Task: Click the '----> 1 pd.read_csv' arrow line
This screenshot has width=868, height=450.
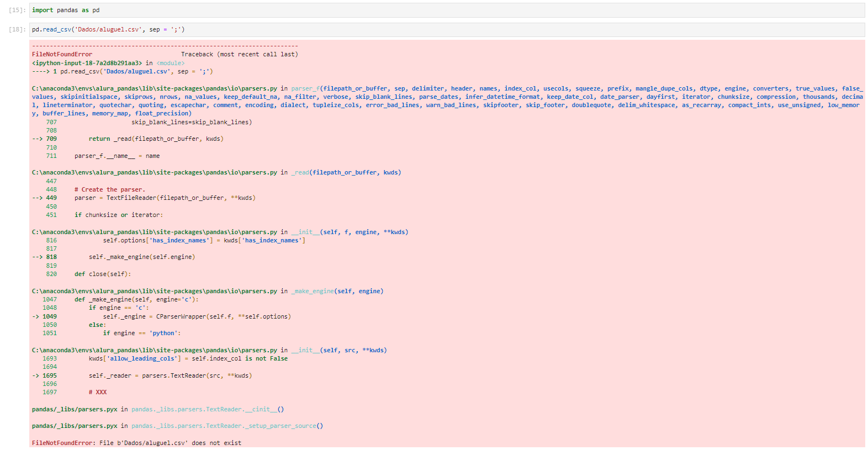Action: coord(122,71)
